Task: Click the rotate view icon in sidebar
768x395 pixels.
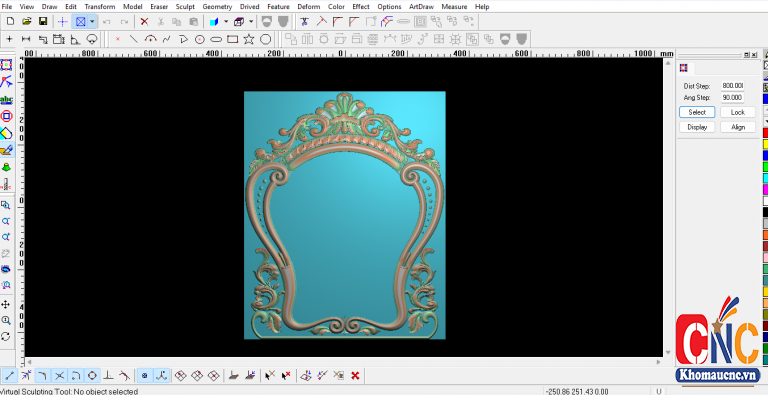Action: pos(6,336)
